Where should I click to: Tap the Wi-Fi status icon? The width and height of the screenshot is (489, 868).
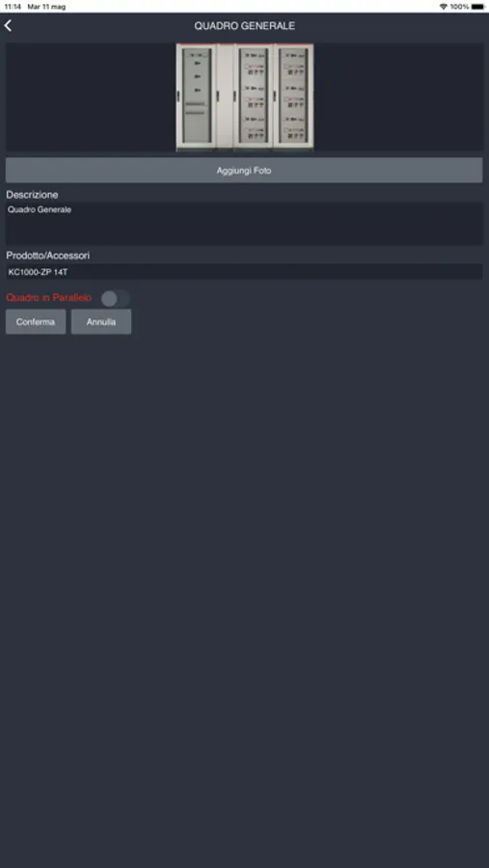(443, 7)
